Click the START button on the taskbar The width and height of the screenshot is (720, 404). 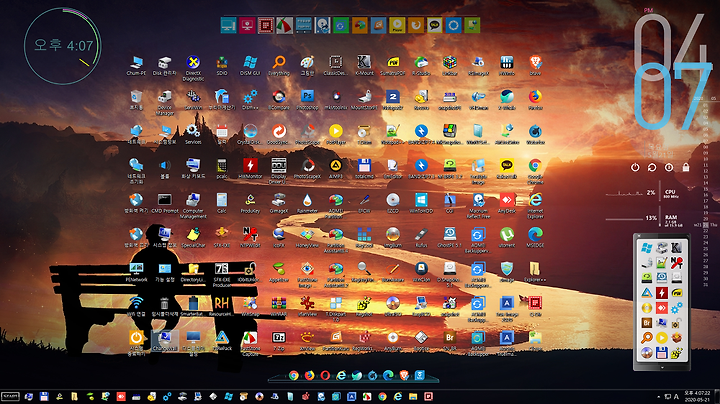10,396
